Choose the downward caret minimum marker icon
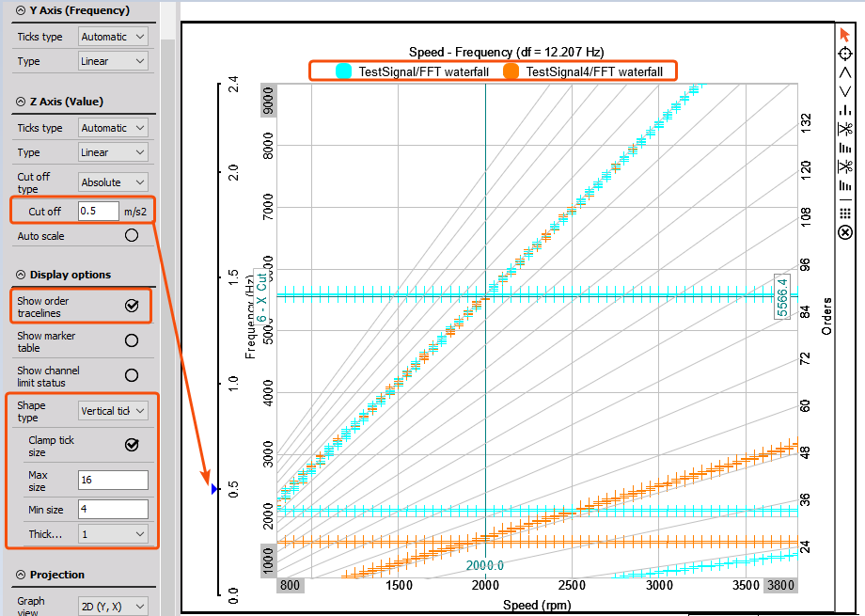Screen dimensions: 865x616 click(845, 91)
